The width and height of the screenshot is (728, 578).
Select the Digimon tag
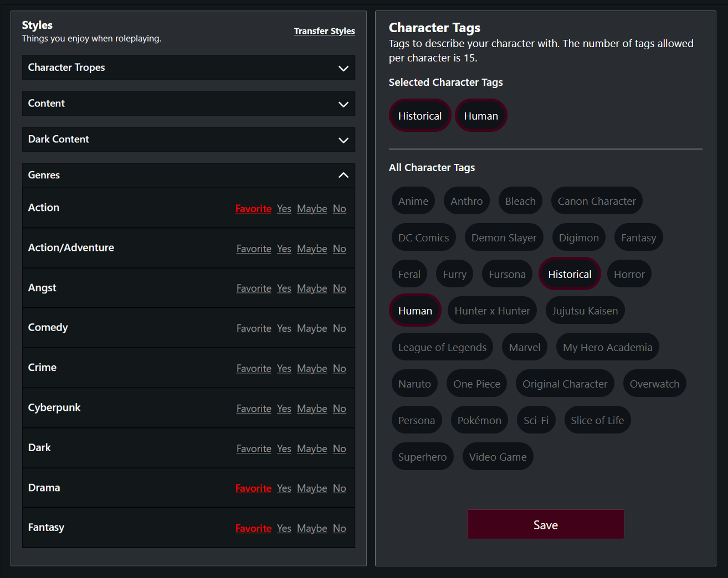pos(579,238)
